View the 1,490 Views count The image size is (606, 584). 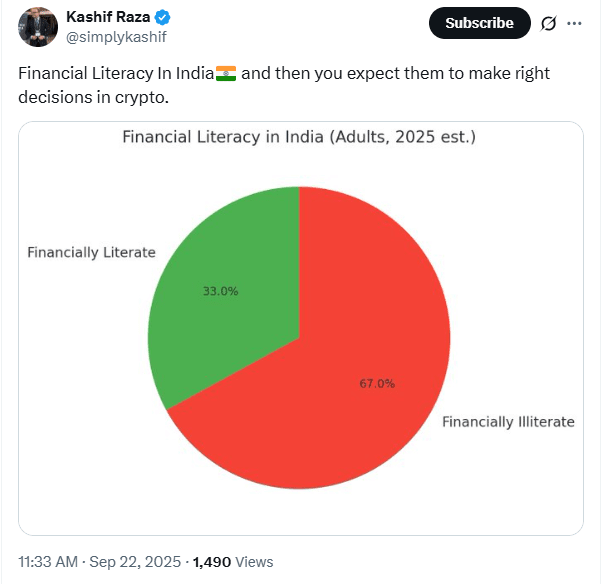pyautogui.click(x=233, y=562)
